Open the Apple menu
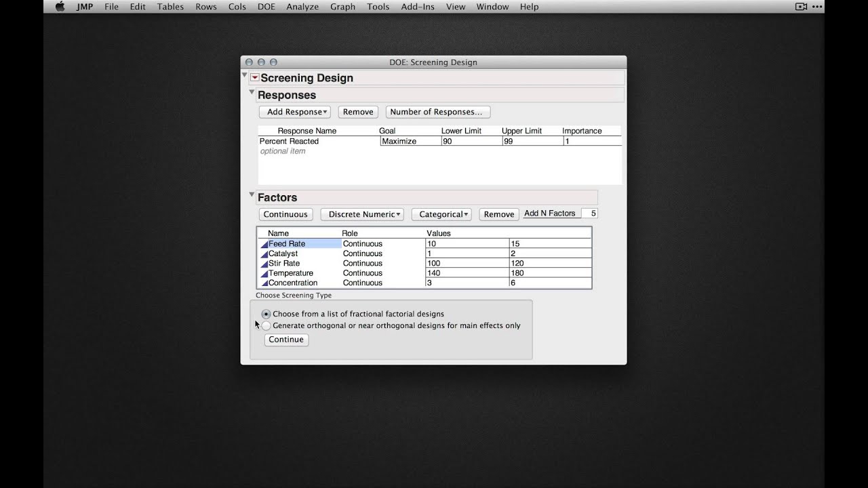 [x=60, y=7]
